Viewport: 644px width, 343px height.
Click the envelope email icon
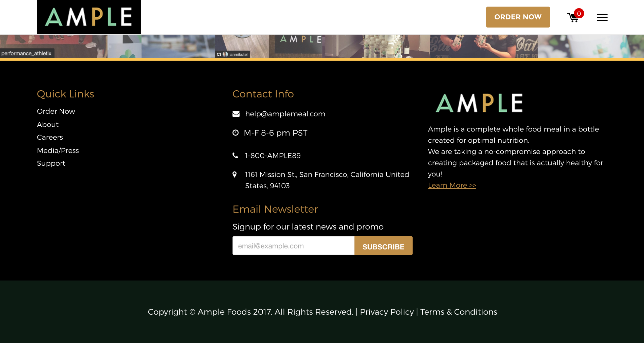point(236,114)
